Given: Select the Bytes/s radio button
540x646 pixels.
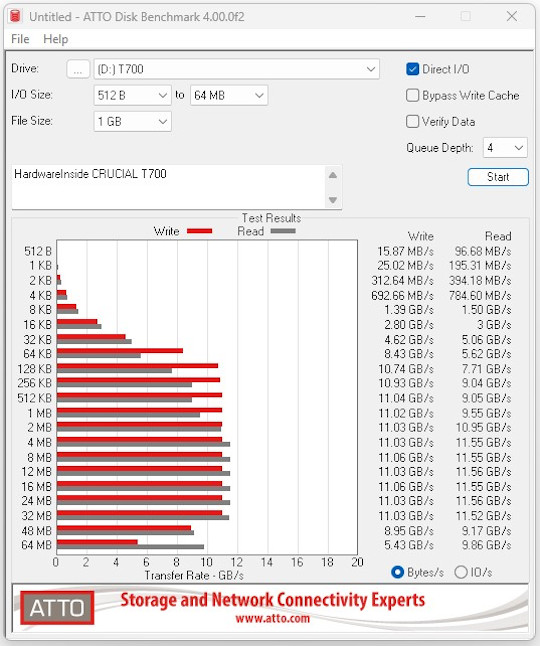Looking at the screenshot, I should [x=397, y=572].
